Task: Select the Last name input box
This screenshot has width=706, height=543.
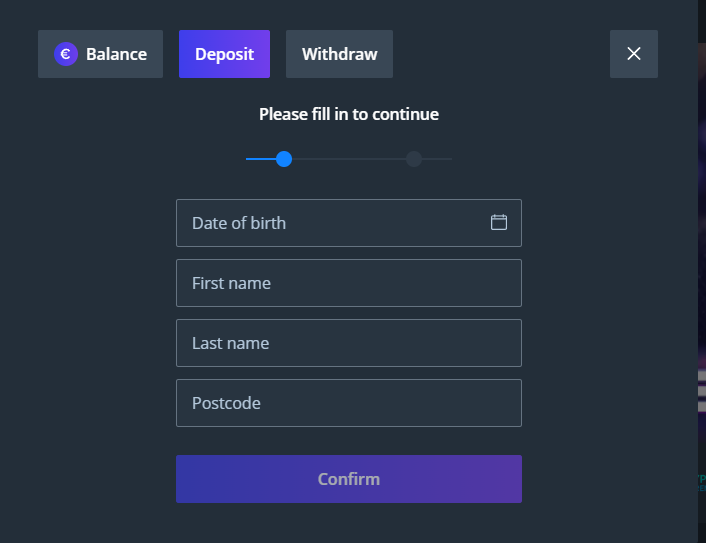Action: pyautogui.click(x=348, y=343)
